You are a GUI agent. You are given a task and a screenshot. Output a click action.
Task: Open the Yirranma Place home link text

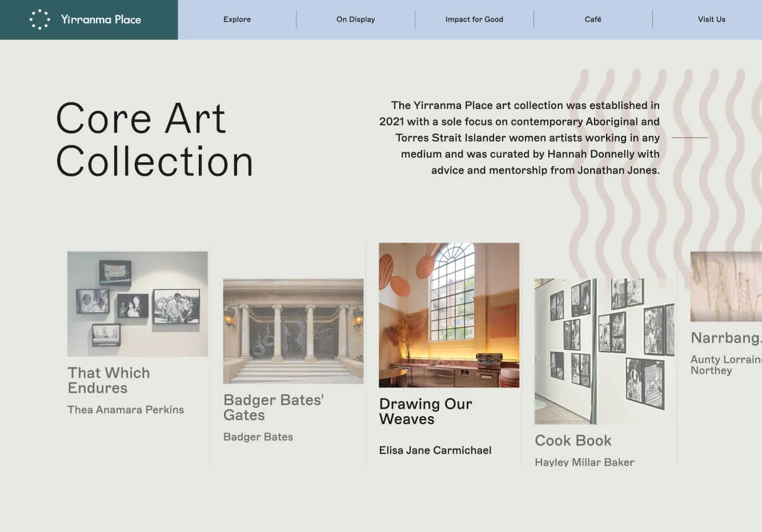point(101,19)
